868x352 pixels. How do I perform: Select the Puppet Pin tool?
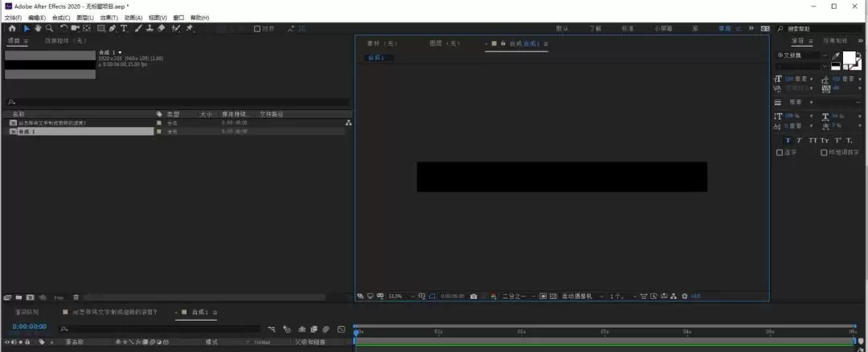coord(190,28)
